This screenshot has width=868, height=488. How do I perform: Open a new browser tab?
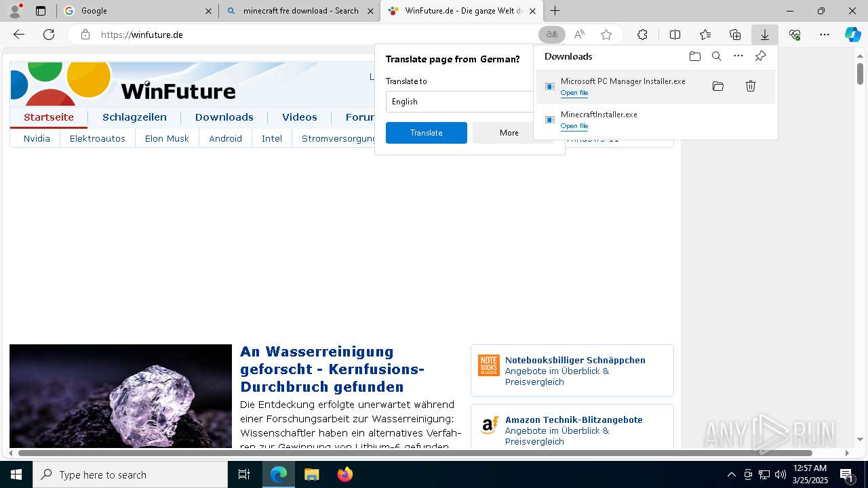click(555, 11)
